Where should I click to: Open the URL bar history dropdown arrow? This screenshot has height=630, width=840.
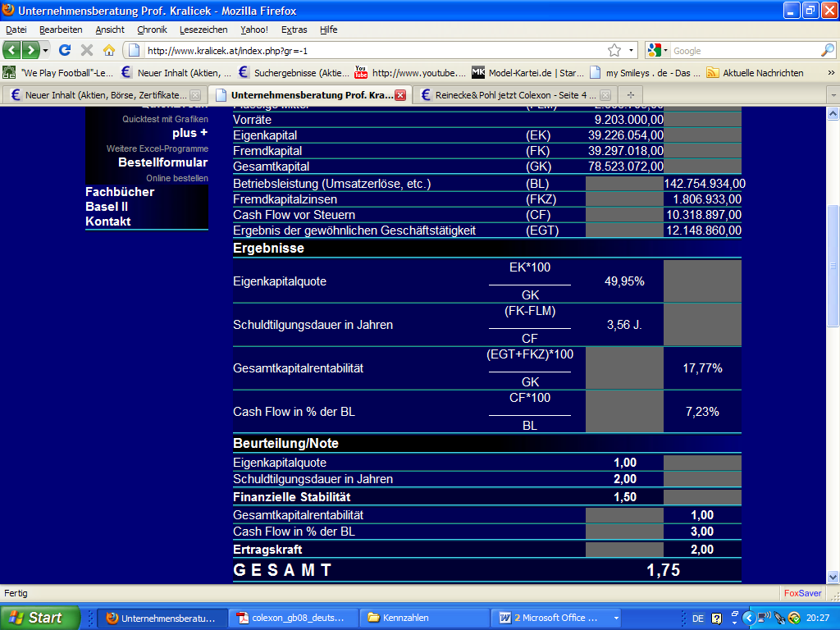click(631, 50)
